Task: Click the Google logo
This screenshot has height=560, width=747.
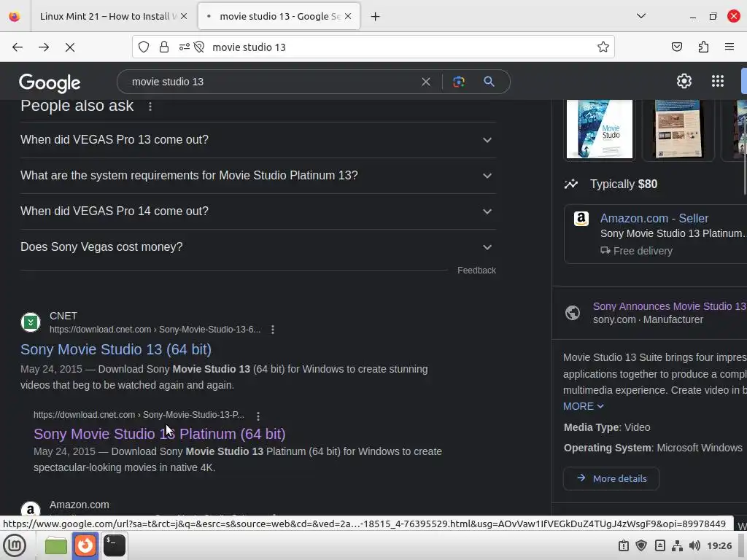Action: pyautogui.click(x=50, y=83)
